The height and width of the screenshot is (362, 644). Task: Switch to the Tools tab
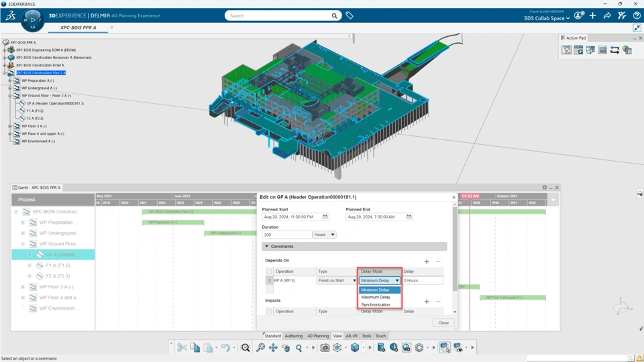click(x=366, y=336)
